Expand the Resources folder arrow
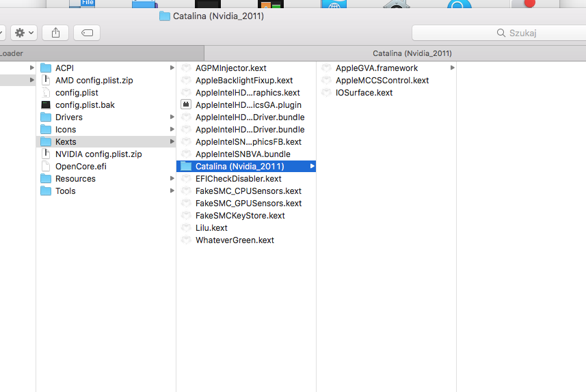This screenshot has height=392, width=586. coord(172,179)
